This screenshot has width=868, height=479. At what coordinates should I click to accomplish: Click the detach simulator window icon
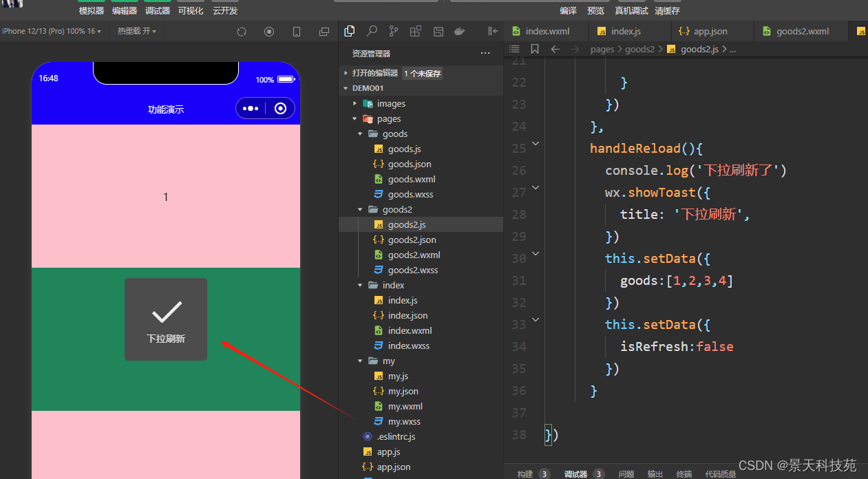click(x=324, y=32)
